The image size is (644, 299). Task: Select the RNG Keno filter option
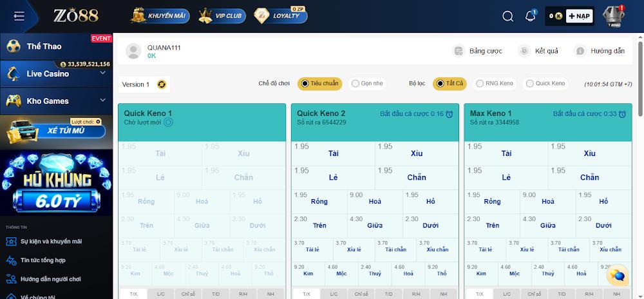[x=494, y=83]
